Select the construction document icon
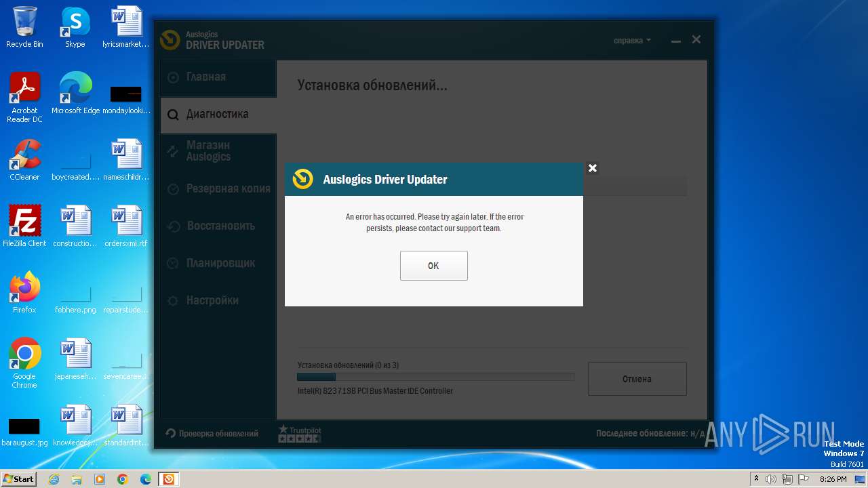Image resolution: width=868 pixels, height=488 pixels. point(75,226)
